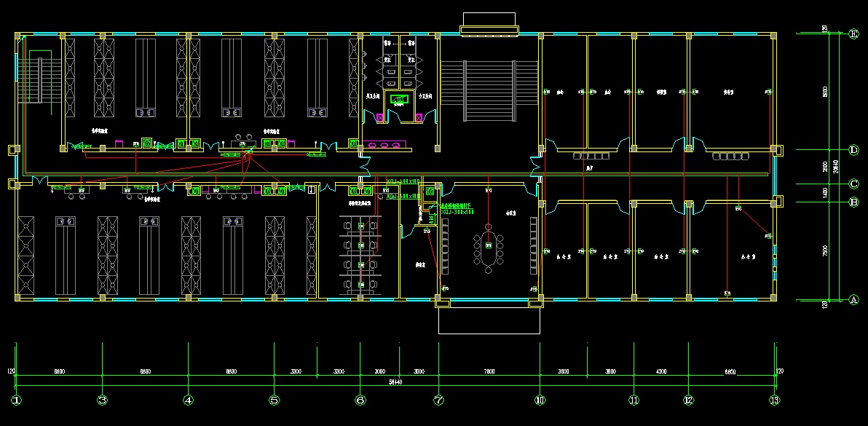Select grid axis bubble number 4
Image resolution: width=868 pixels, height=426 pixels.
click(188, 400)
